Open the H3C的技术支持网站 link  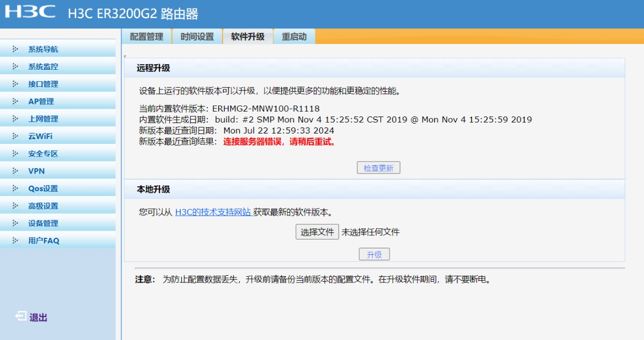pos(213,213)
